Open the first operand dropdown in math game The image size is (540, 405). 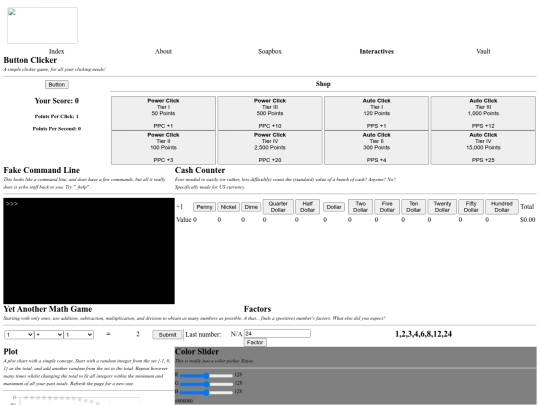pos(19,334)
